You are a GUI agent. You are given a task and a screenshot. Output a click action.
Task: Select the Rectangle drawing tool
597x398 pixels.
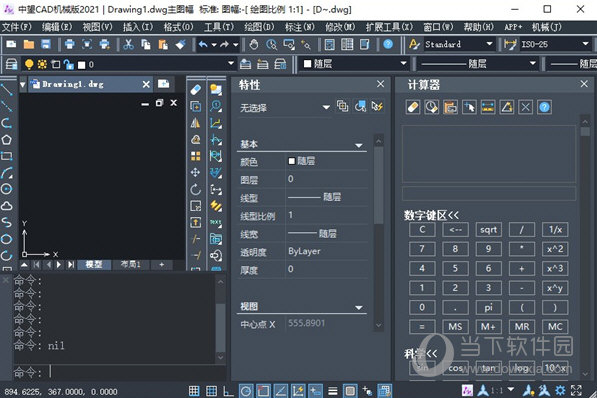pos(6,156)
